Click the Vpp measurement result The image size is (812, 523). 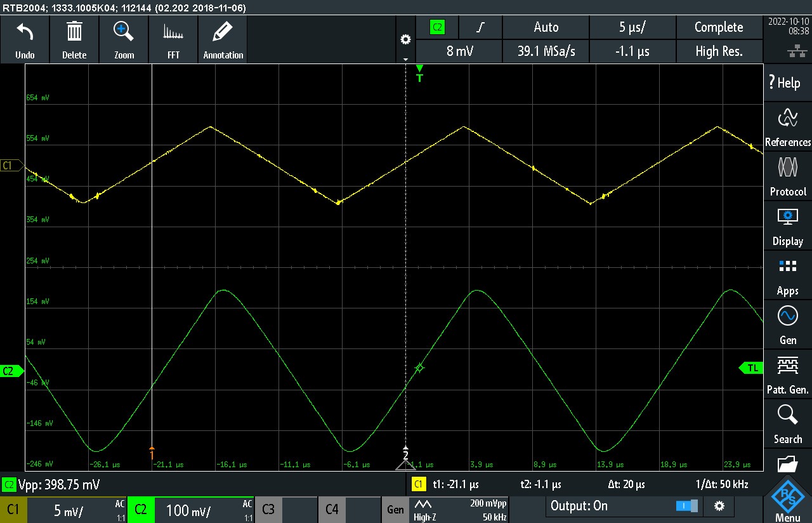[x=59, y=484]
